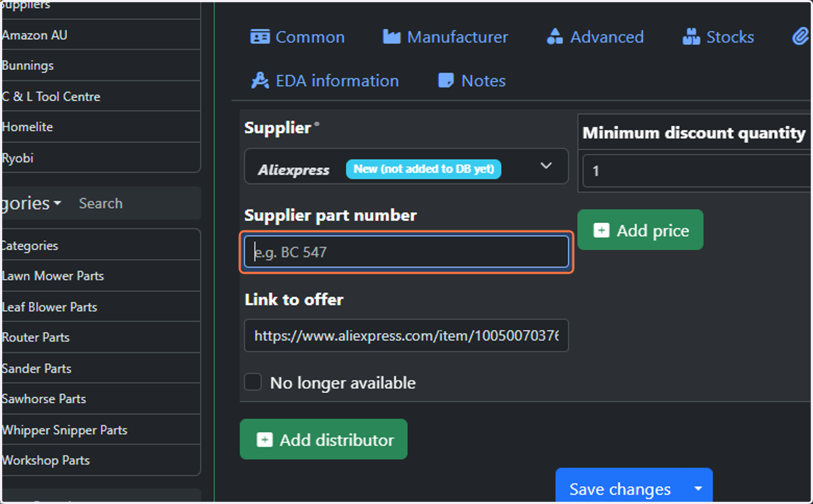Open the Categories dropdown header
813x504 pixels.
[x=31, y=203]
